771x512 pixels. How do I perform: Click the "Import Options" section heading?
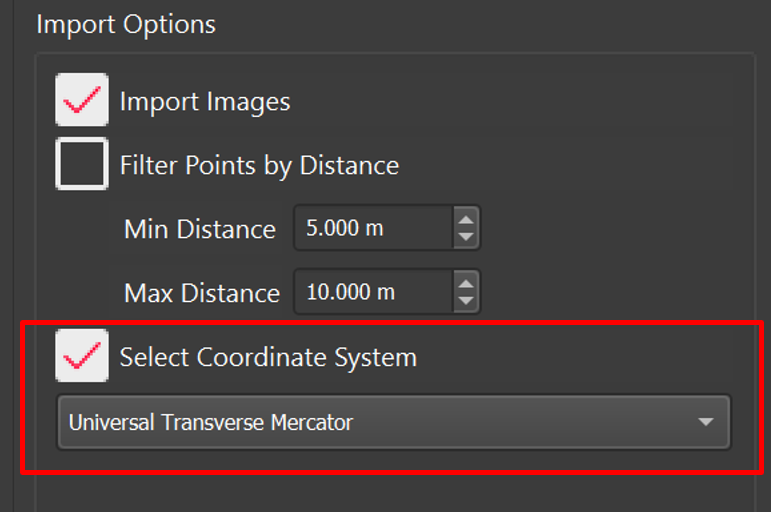point(126,24)
